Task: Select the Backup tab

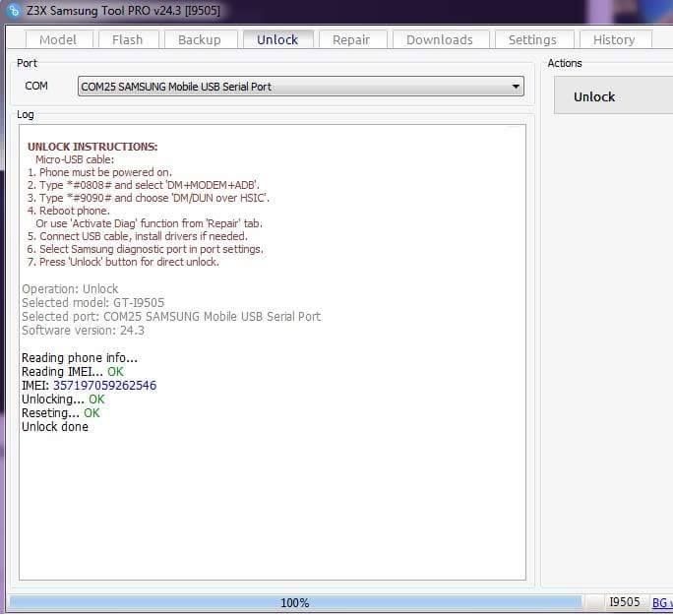Action: [x=200, y=40]
